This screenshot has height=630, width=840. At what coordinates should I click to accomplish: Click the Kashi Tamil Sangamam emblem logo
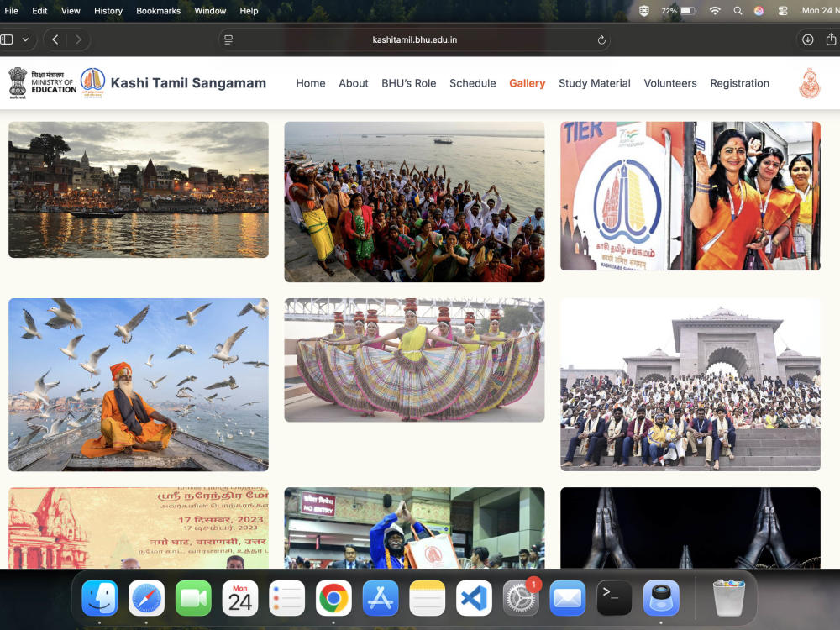pos(92,82)
